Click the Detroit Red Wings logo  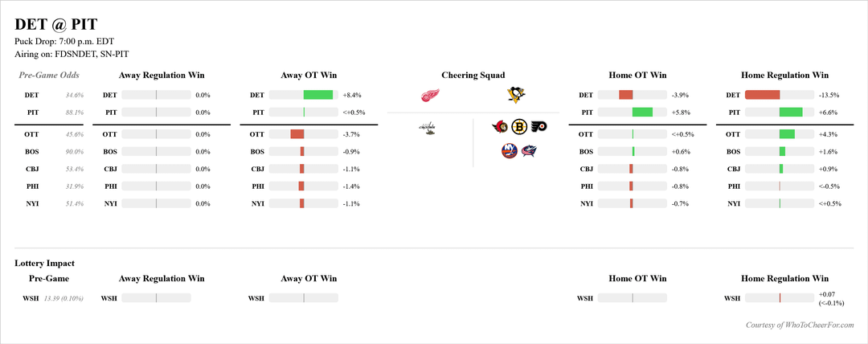pyautogui.click(x=430, y=96)
